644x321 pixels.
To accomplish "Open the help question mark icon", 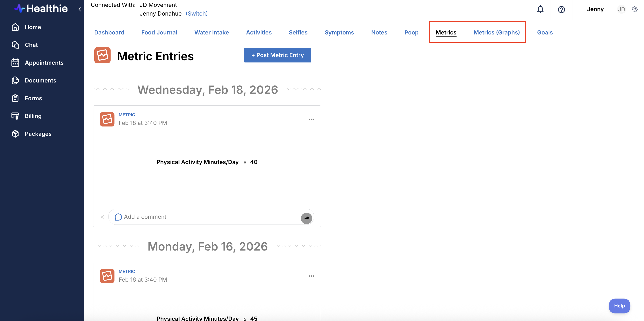I will click(561, 10).
